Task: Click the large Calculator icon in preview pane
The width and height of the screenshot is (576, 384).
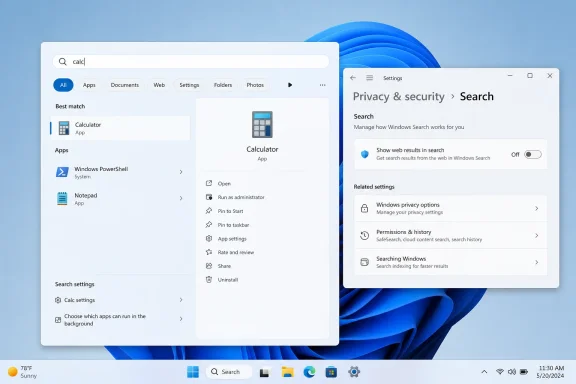Action: point(262,125)
